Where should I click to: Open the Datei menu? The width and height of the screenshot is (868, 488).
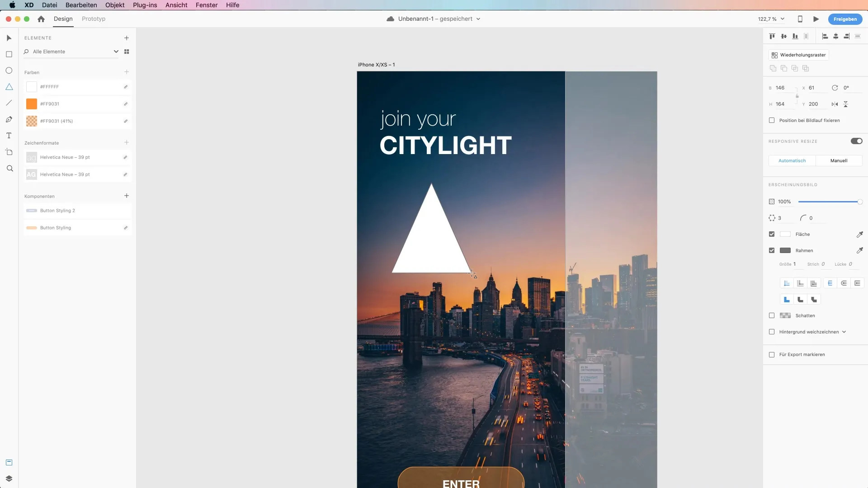click(50, 5)
